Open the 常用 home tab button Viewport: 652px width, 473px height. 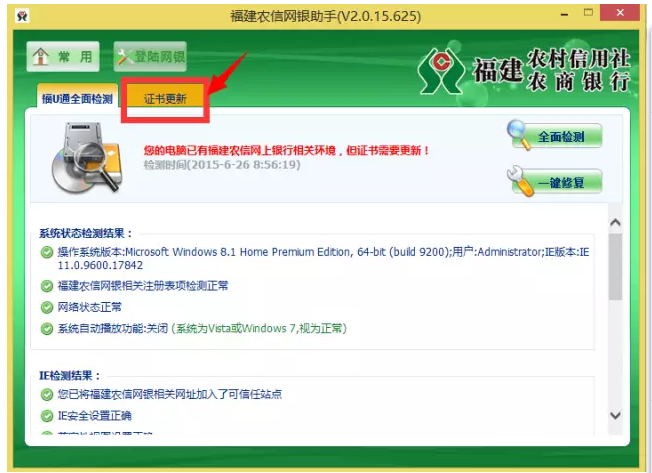[63, 57]
